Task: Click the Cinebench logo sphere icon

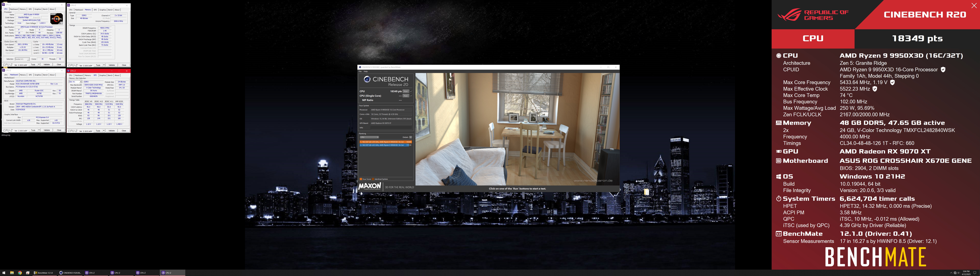Action: point(367,79)
